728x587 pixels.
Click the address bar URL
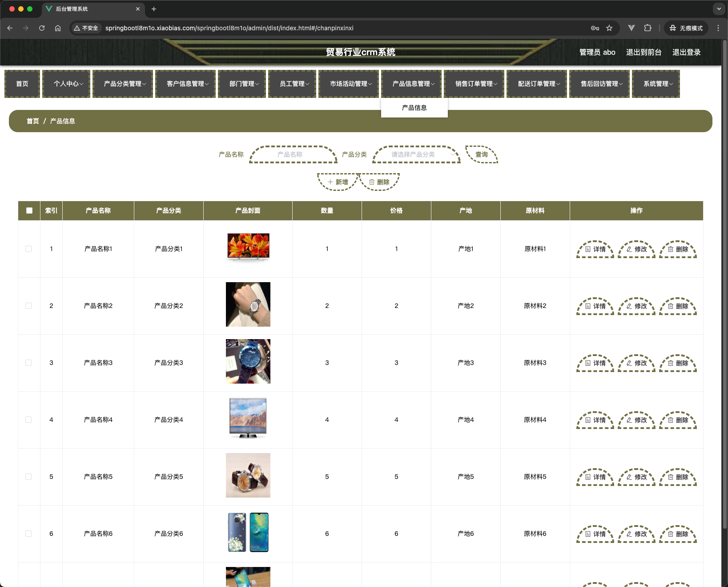[229, 28]
